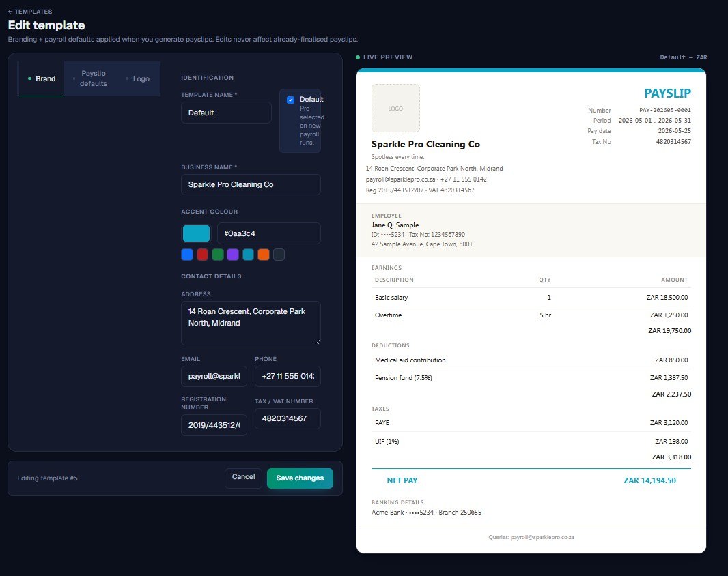Click the PAYSLIP heading in preview

(x=667, y=93)
